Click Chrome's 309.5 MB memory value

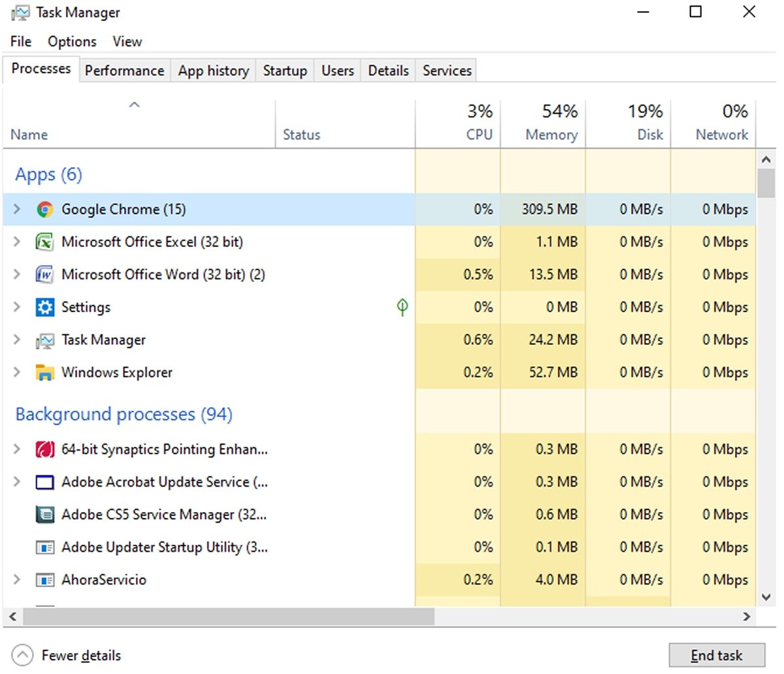coord(549,209)
